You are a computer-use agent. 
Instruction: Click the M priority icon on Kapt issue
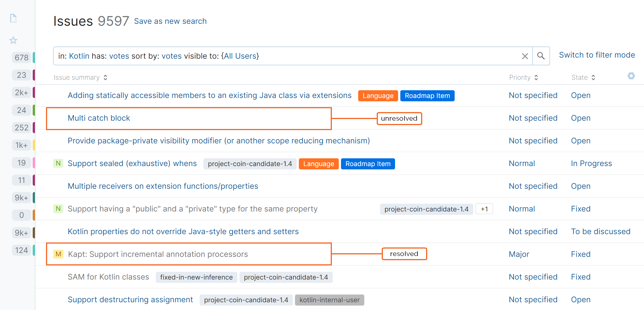coord(58,254)
